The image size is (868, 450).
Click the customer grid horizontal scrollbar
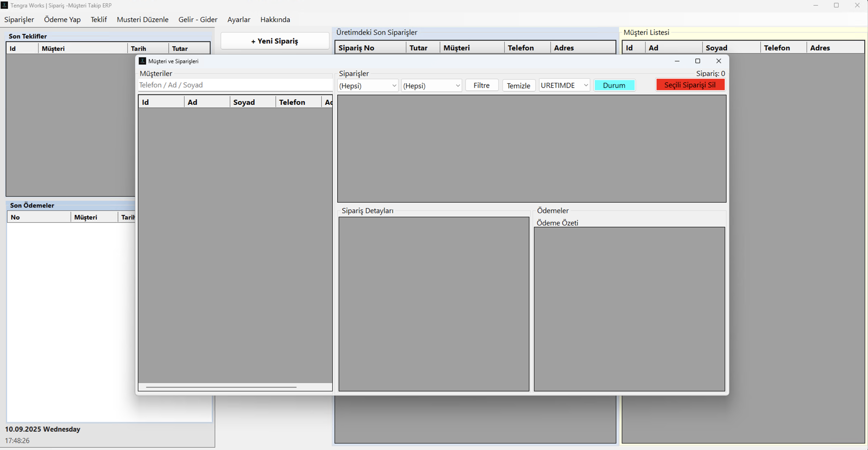pyautogui.click(x=221, y=387)
